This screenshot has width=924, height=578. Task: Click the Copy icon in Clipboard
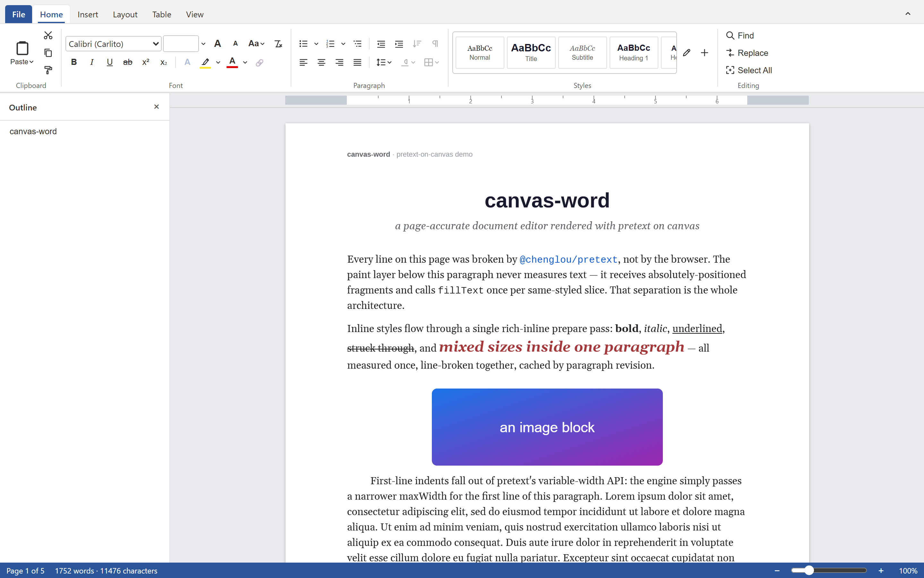click(48, 53)
